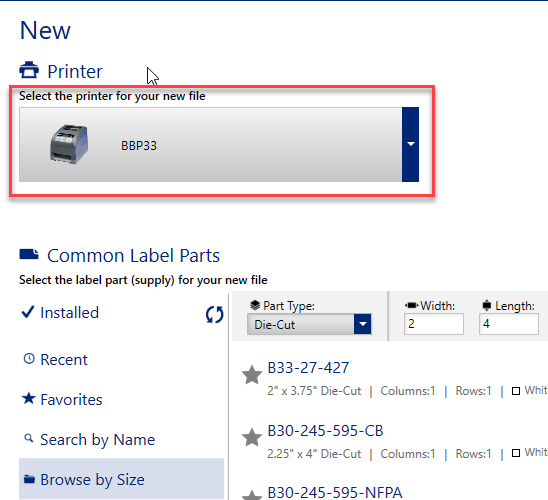548x500 pixels.
Task: Click the New page heading
Action: (45, 30)
